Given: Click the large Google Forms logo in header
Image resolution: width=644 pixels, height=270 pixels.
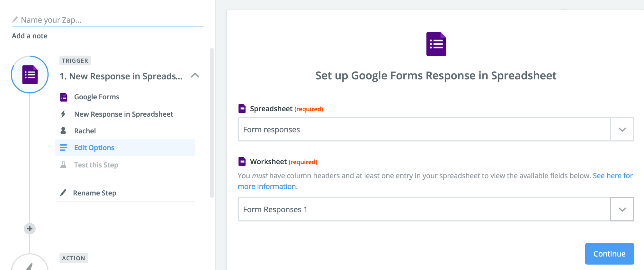Looking at the screenshot, I should click(436, 44).
